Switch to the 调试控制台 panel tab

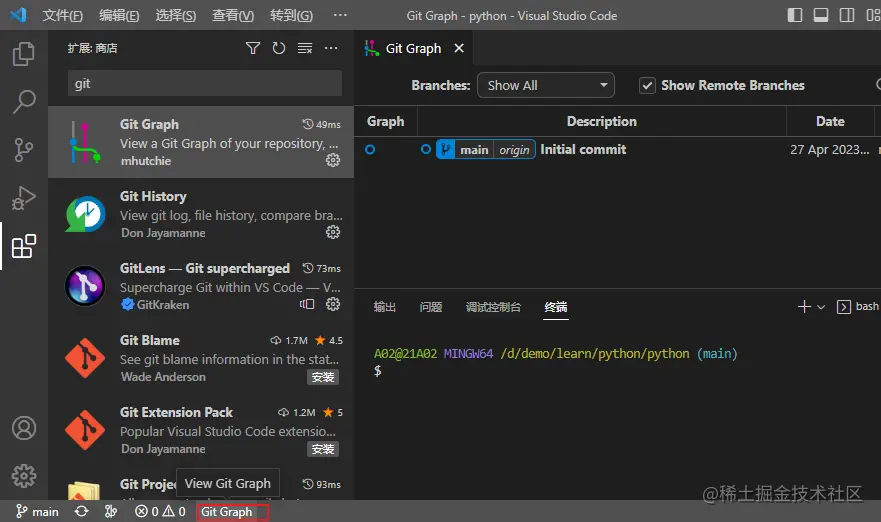tap(493, 307)
